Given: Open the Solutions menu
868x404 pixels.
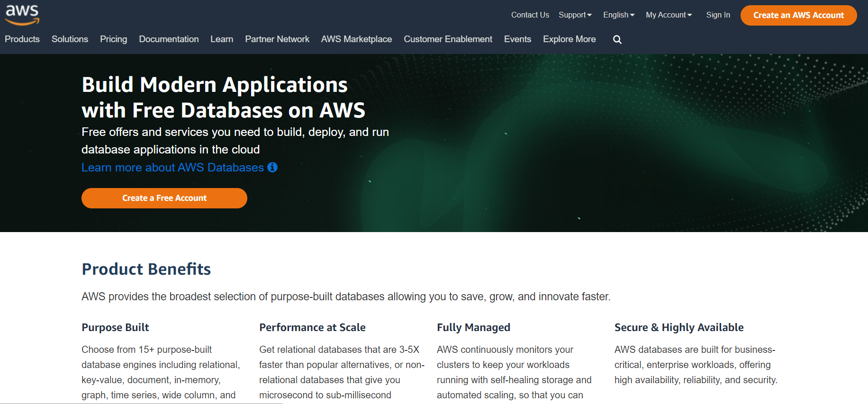Looking at the screenshot, I should (70, 39).
